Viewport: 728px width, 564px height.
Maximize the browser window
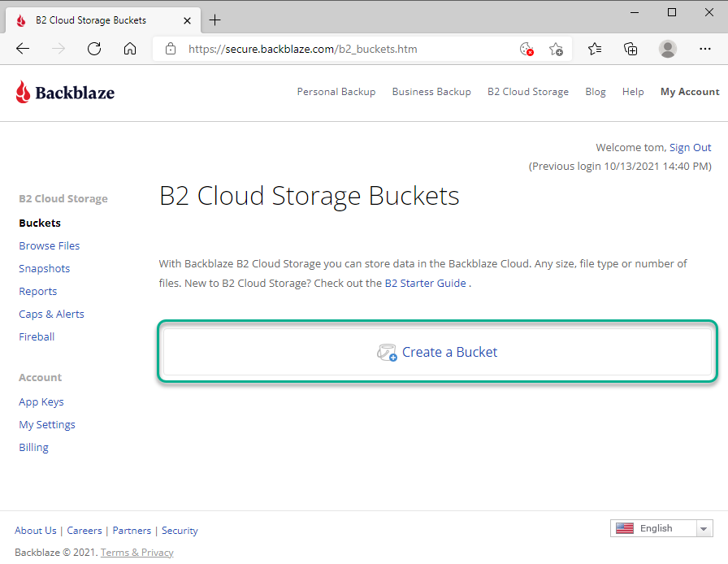(672, 12)
